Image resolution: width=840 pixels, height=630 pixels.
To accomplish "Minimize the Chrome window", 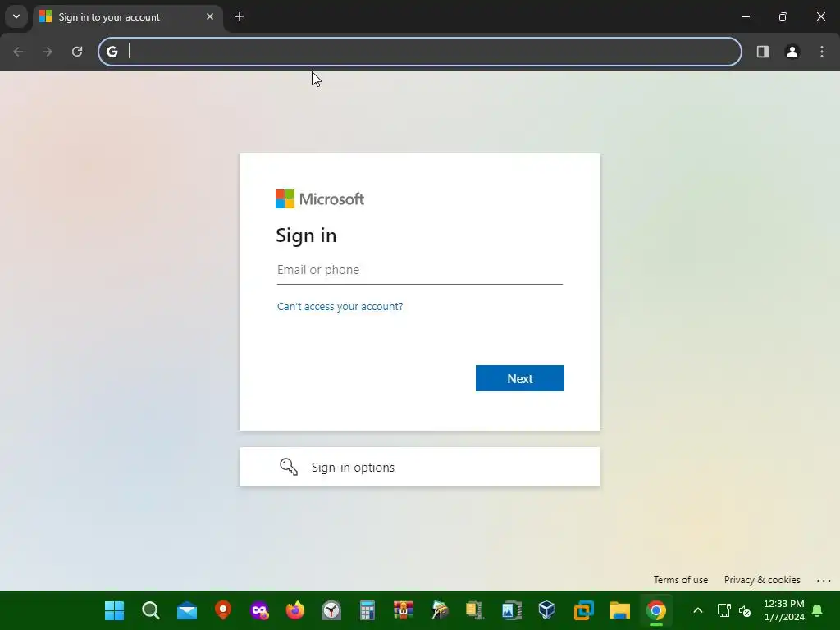I will (x=745, y=16).
